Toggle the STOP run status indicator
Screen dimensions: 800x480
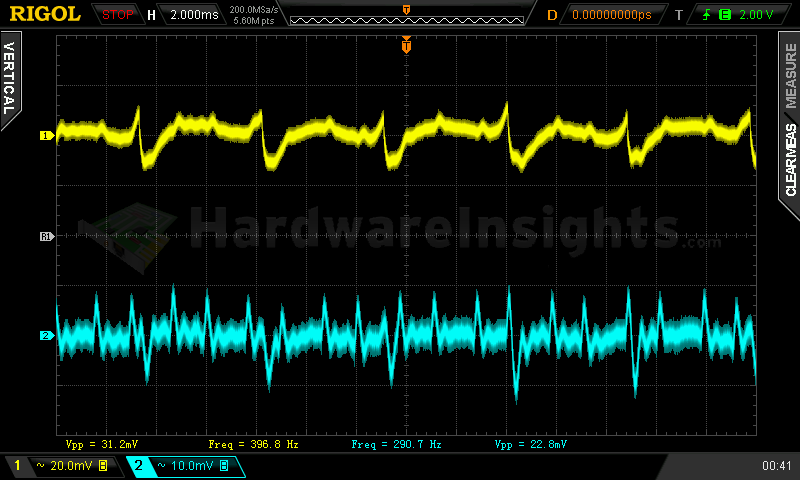118,15
